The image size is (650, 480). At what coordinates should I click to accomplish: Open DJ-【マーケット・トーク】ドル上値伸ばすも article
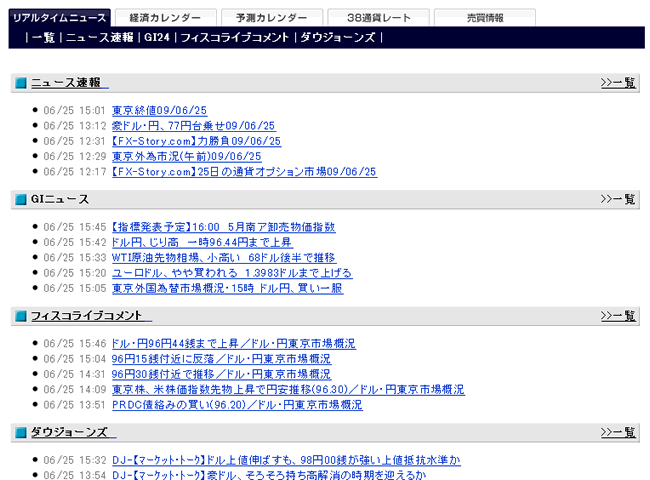click(286, 461)
